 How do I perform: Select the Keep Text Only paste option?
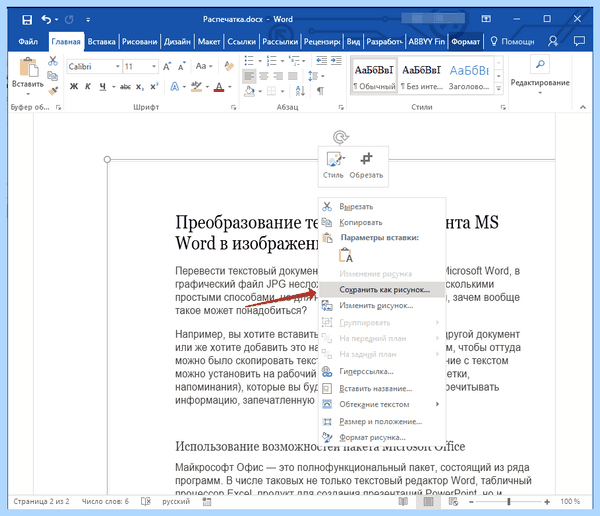point(346,255)
